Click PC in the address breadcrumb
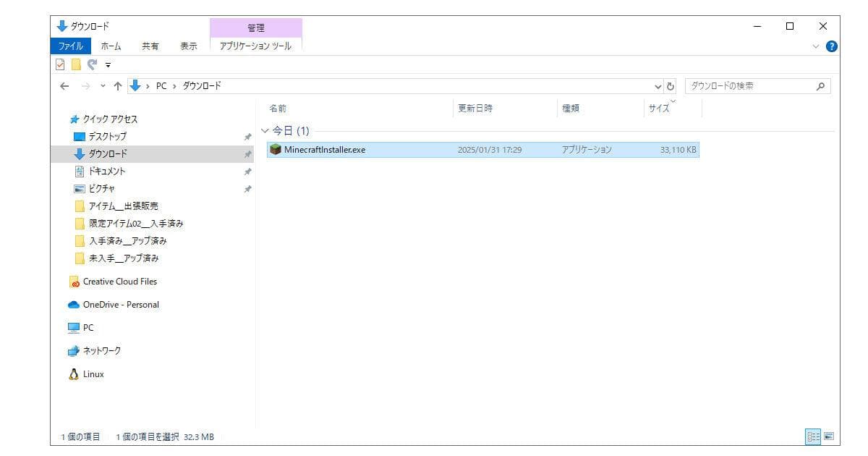 (x=161, y=85)
